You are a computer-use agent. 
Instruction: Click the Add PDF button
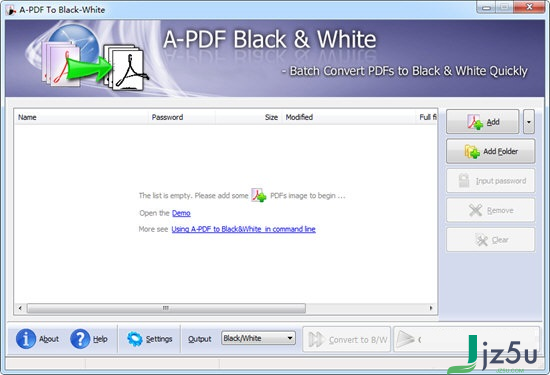[482, 122]
